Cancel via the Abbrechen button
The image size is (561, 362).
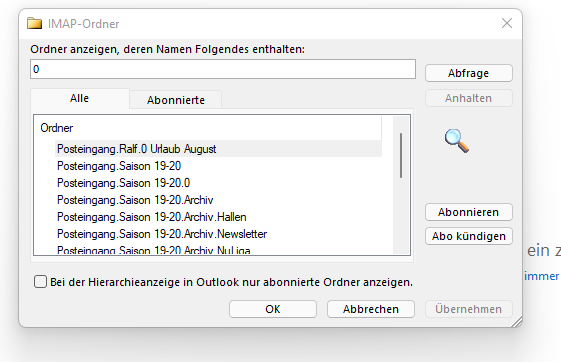(x=371, y=309)
